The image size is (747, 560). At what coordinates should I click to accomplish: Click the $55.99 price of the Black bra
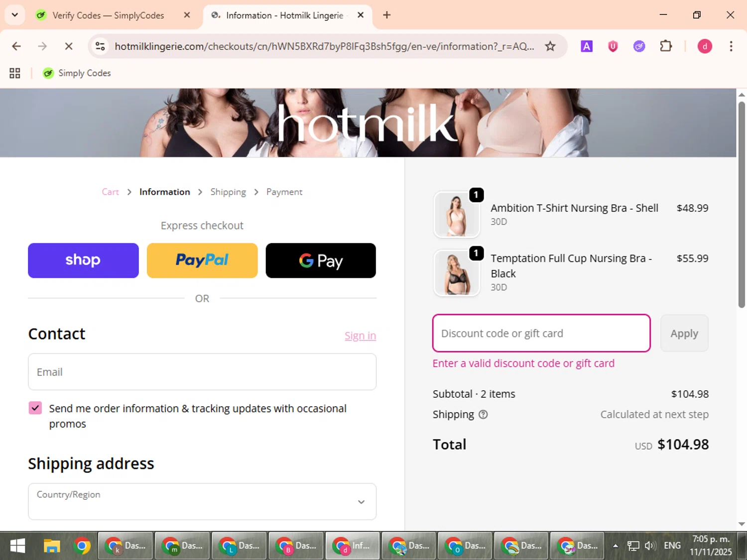pyautogui.click(x=692, y=258)
